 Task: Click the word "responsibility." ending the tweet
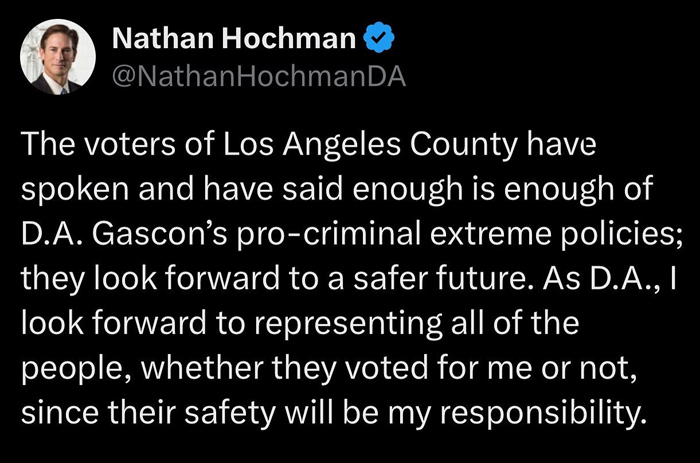coord(543,413)
